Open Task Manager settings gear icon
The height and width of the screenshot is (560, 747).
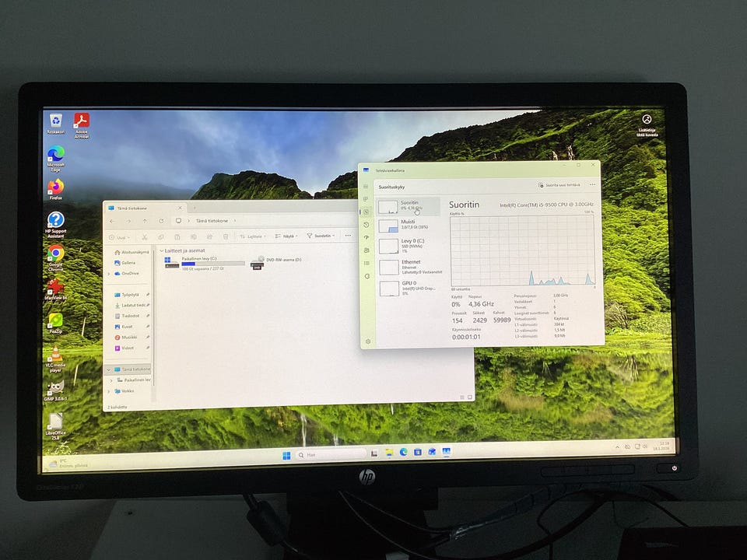click(368, 341)
